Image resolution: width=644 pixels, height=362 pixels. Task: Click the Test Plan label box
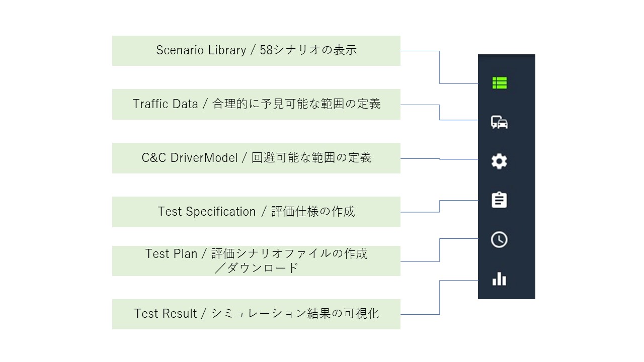click(x=256, y=260)
